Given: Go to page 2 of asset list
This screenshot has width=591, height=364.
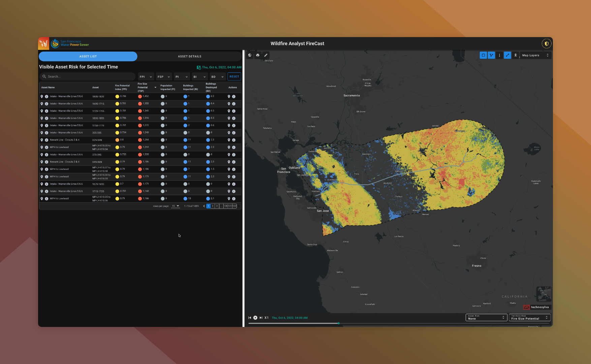Looking at the screenshot, I should coord(213,206).
